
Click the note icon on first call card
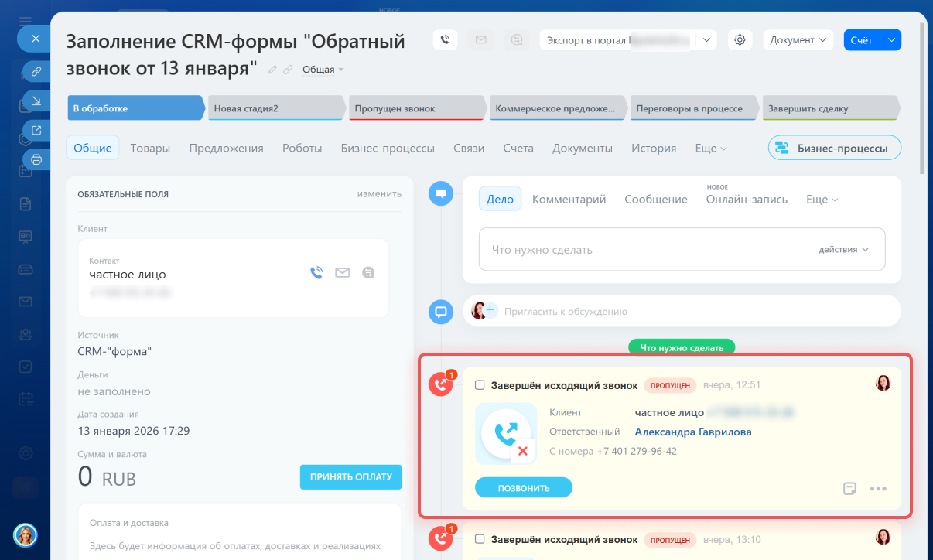pyautogui.click(x=849, y=488)
